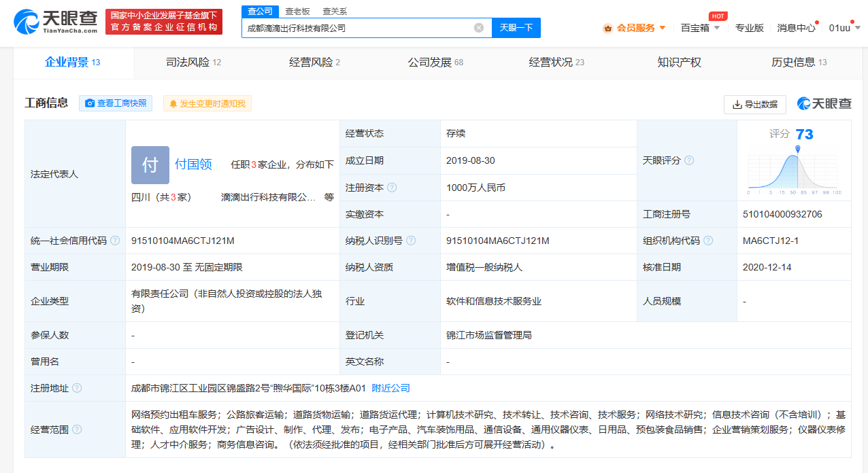This screenshot has height=473, width=868.
Task: Open the help icon next to 组织机构代码
Action: point(708,241)
